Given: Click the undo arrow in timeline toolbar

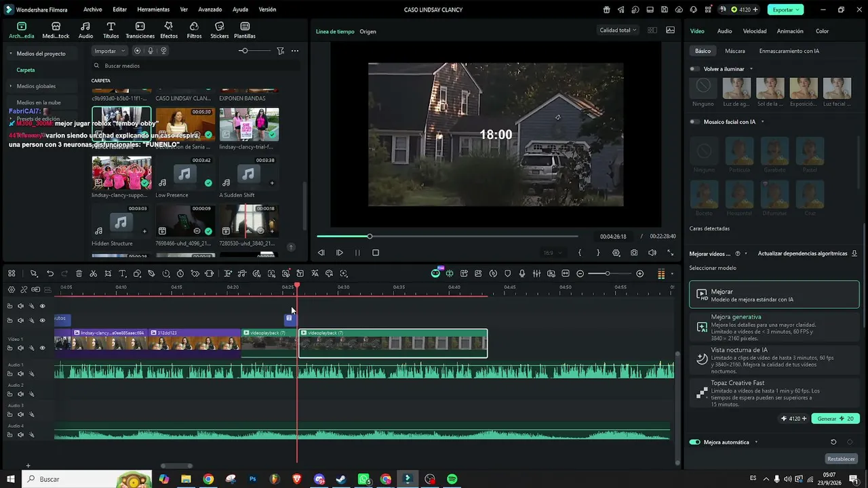Looking at the screenshot, I should tap(50, 274).
